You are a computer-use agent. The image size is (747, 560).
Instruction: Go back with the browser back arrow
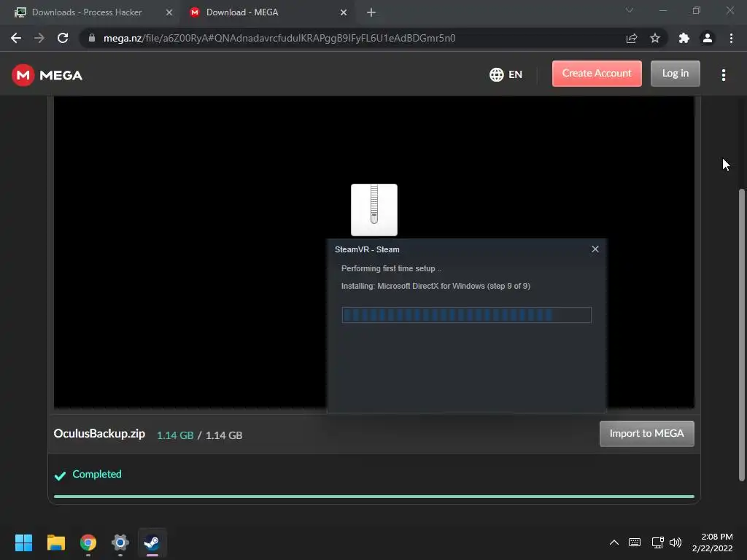[x=16, y=38]
